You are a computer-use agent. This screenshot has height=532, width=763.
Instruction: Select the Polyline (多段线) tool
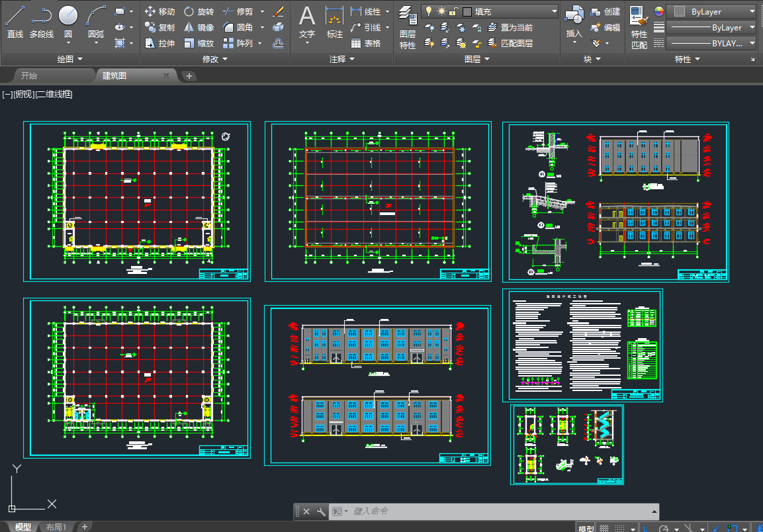coord(42,22)
